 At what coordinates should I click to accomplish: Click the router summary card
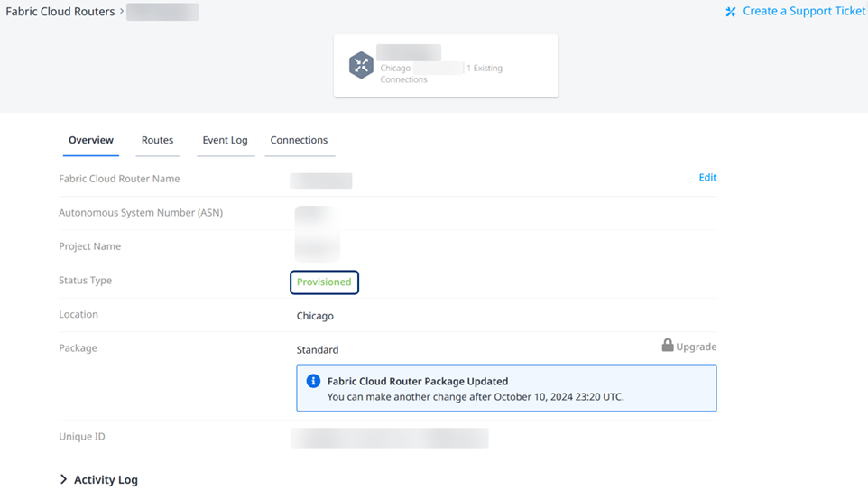point(446,66)
